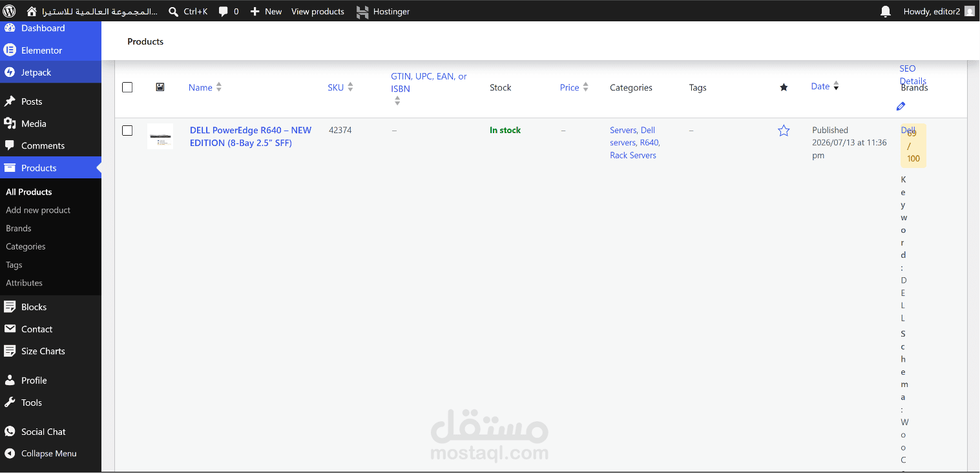Viewport: 980px width, 473px height.
Task: Sort products by SKU
Action: pyautogui.click(x=340, y=87)
